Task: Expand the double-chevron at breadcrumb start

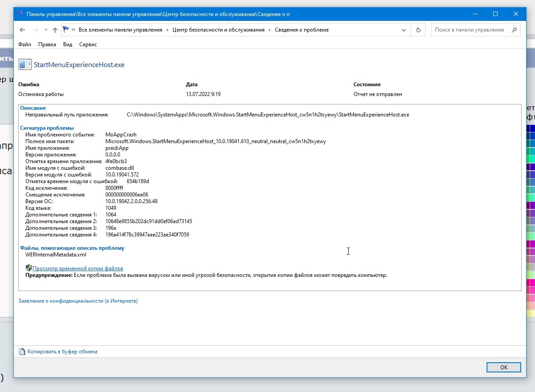Action: pos(73,30)
